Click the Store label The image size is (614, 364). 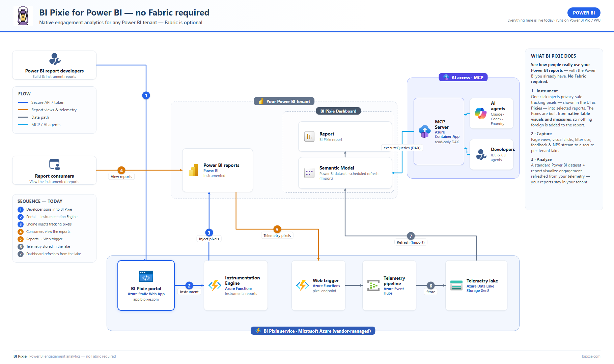click(x=431, y=292)
